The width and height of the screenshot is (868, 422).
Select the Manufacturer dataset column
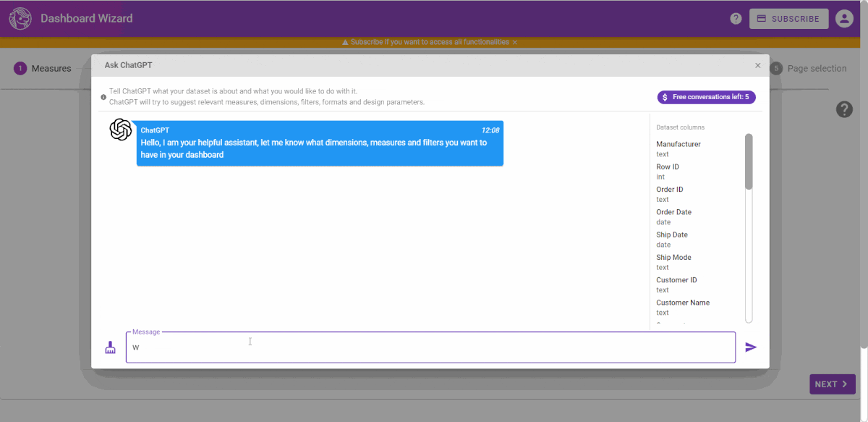pyautogui.click(x=678, y=144)
